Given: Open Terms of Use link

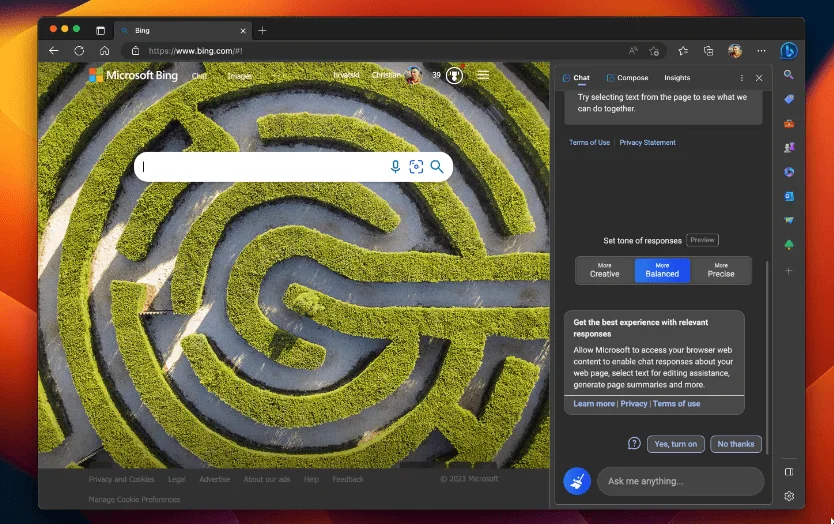Looking at the screenshot, I should point(589,143).
